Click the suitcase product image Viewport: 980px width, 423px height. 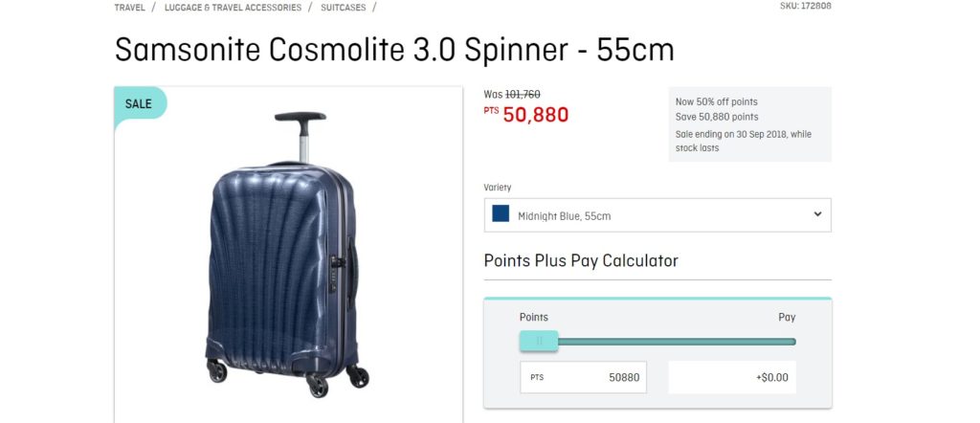(287, 255)
